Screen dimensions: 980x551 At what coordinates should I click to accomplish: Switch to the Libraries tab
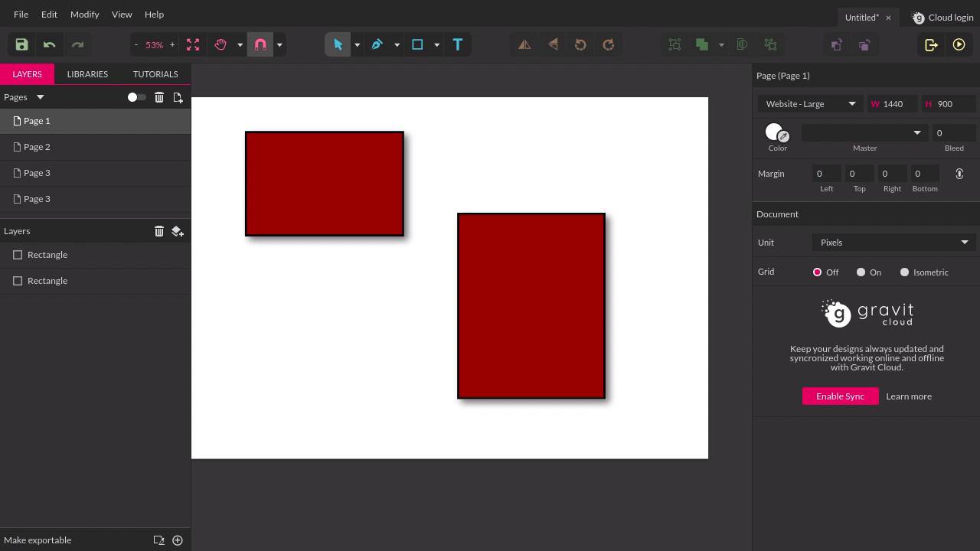(x=87, y=74)
